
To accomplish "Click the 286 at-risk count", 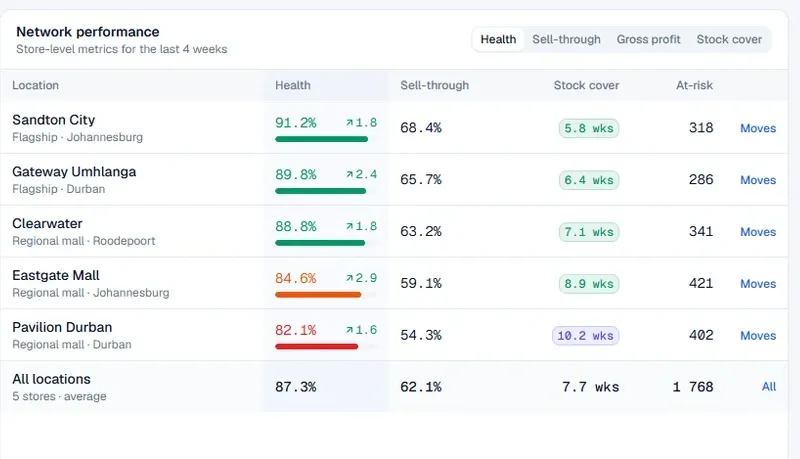I will 701,180.
